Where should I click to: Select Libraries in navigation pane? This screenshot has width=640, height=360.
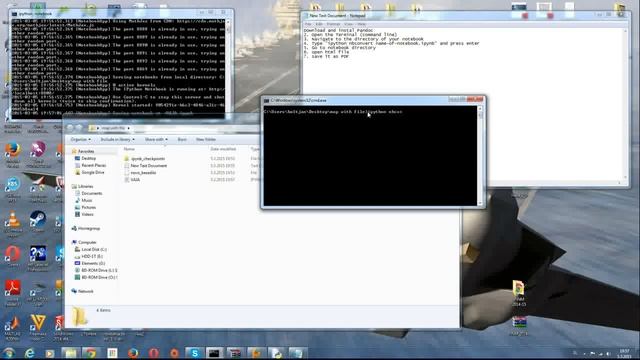point(85,187)
